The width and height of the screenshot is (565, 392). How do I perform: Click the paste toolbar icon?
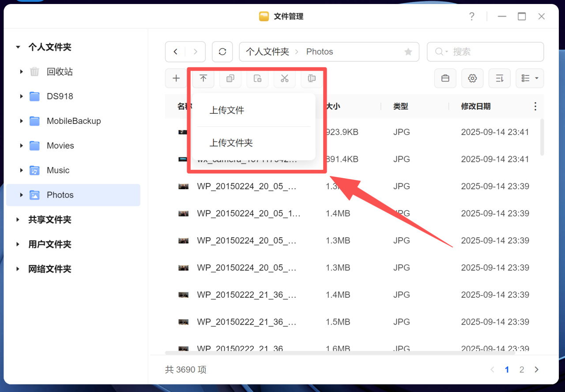pos(257,78)
